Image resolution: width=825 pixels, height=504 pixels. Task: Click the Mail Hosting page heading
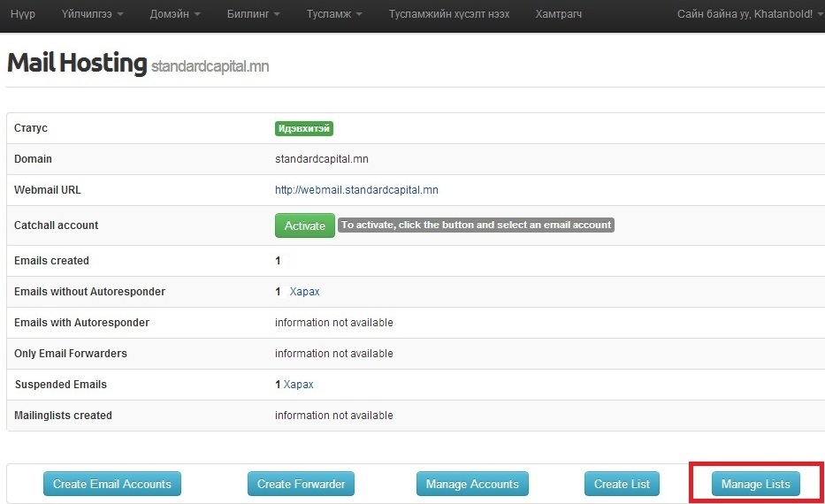[x=77, y=64]
